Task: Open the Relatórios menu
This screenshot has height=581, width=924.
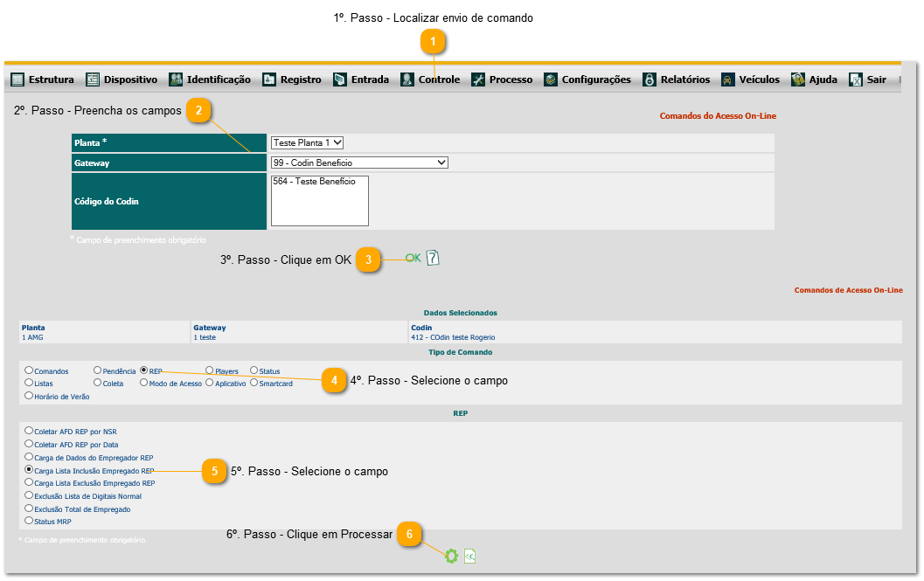Action: pyautogui.click(x=685, y=80)
